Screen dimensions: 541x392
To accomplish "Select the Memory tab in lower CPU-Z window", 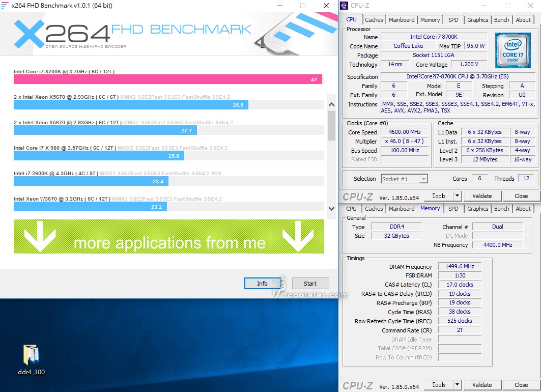I will point(430,208).
